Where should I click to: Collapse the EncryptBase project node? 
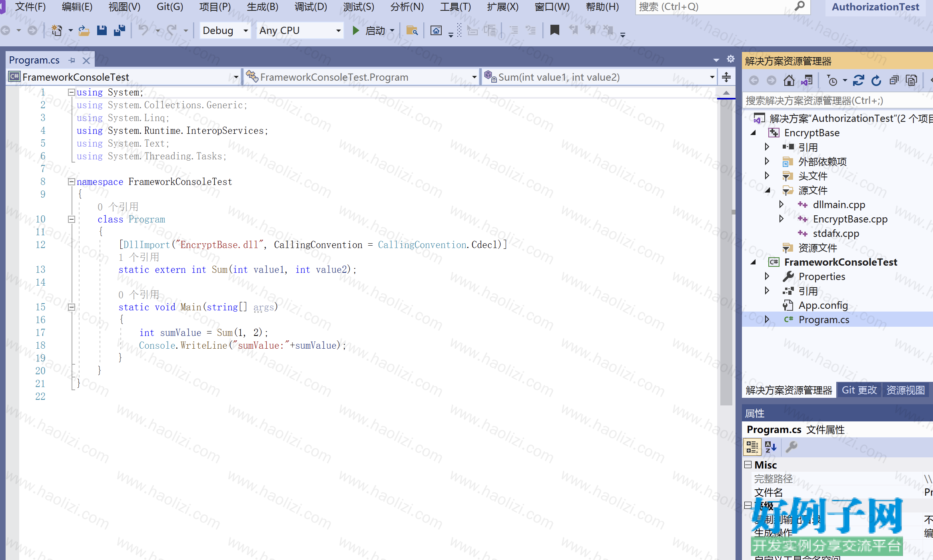click(x=754, y=133)
